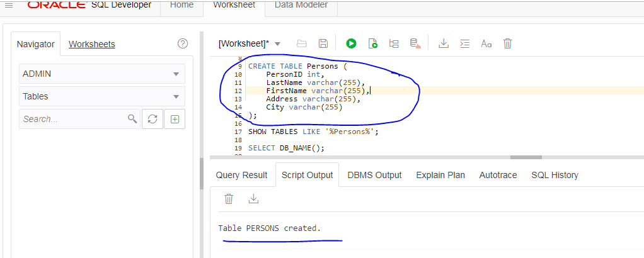Image resolution: width=644 pixels, height=258 pixels.
Task: Click the format code icon
Action: click(x=464, y=43)
